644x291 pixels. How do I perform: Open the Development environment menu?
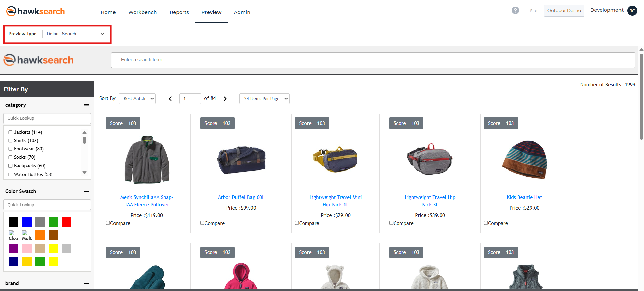click(607, 10)
